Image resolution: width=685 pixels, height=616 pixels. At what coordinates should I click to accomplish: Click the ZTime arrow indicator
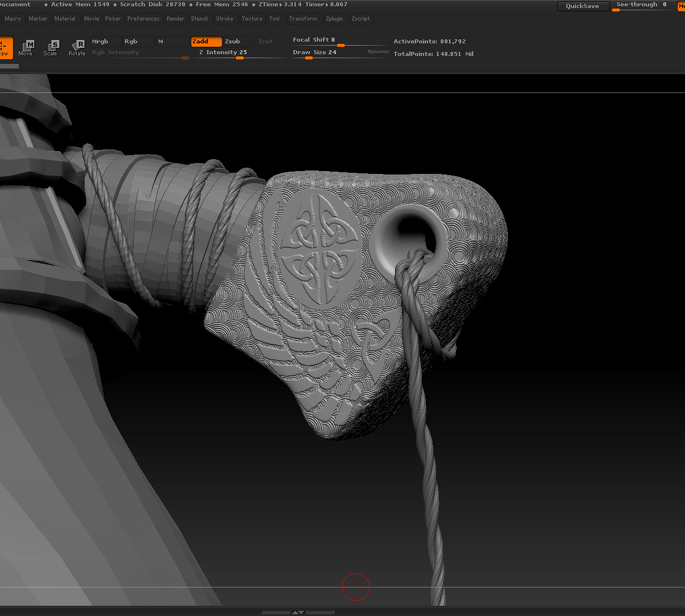(280, 5)
